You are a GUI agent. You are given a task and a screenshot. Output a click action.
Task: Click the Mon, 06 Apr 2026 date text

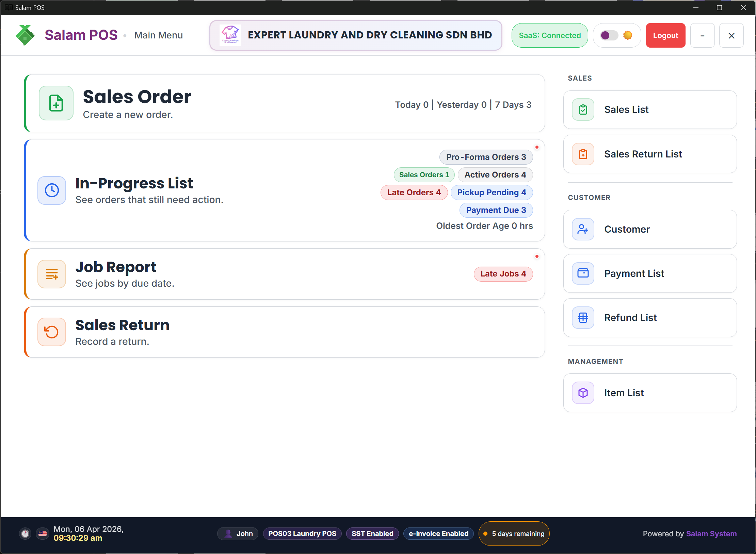point(89,529)
